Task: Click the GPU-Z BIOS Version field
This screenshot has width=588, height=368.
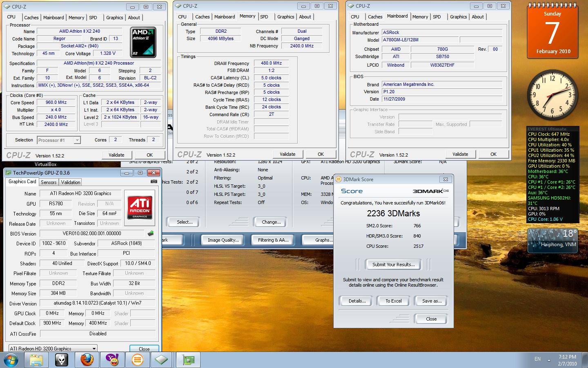Action: 92,233
